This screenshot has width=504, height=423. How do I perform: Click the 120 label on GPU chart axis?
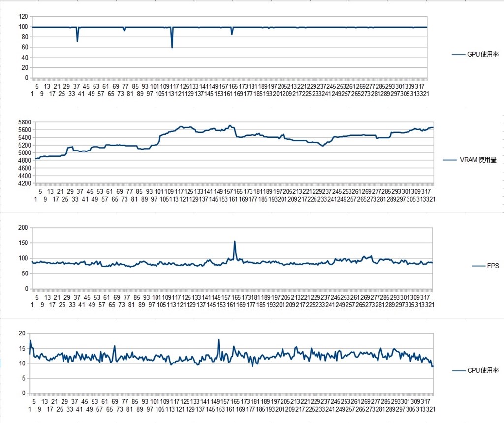23,16
